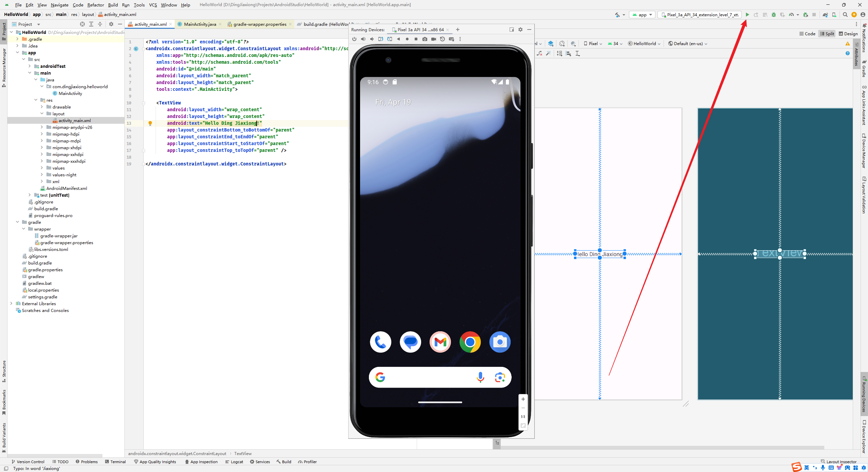Click the zoom ratio 1:1 indicator
The image size is (868, 472).
pyautogui.click(x=522, y=416)
